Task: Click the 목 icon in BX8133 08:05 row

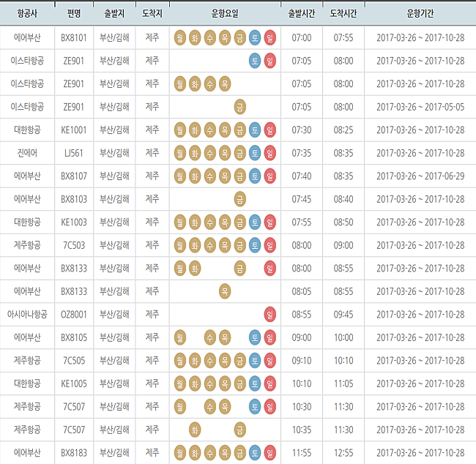Action: click(x=225, y=291)
